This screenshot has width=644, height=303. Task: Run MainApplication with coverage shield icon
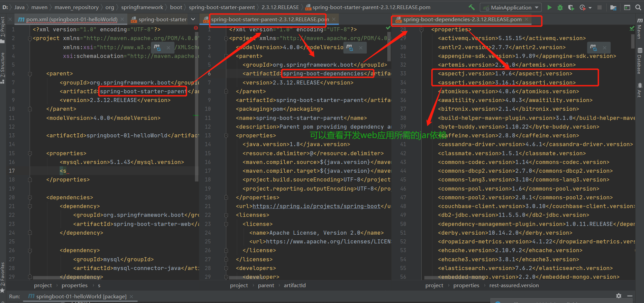(x=571, y=7)
